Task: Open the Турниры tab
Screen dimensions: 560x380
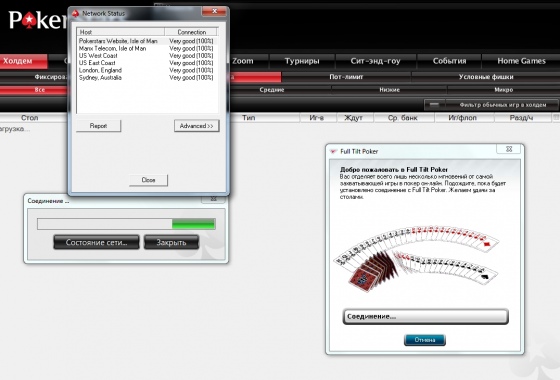Action: (302, 61)
